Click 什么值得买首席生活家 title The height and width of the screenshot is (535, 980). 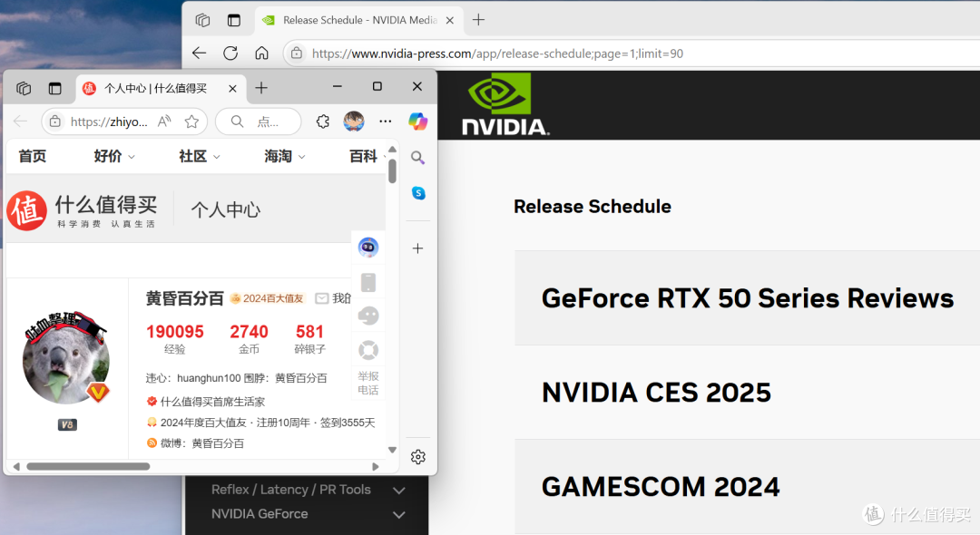[212, 402]
